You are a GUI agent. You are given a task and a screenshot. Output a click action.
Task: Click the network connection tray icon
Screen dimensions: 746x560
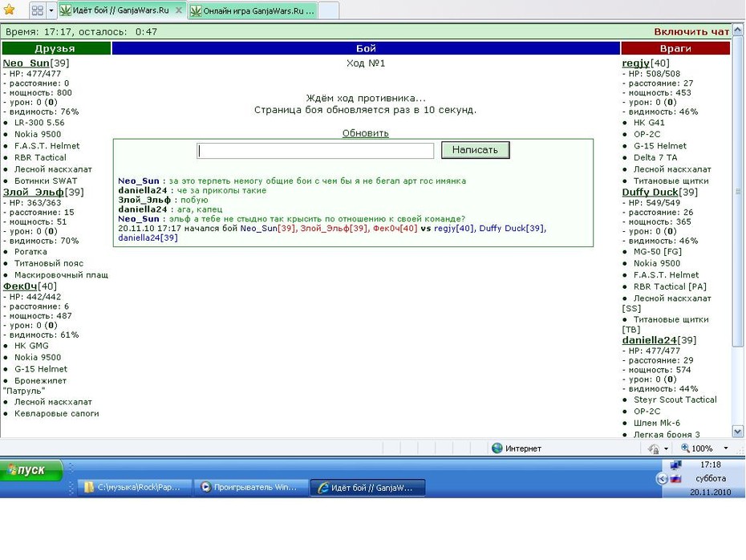point(675,465)
